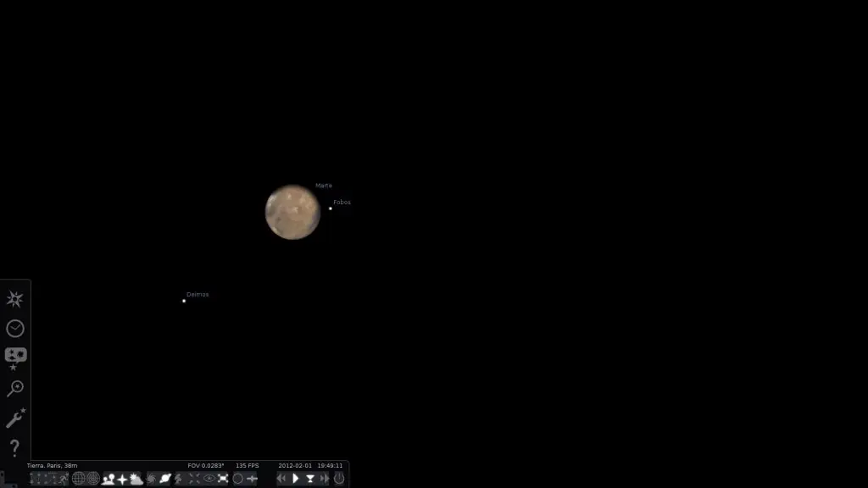Open the Date/time window
Image resolution: width=868 pixels, height=488 pixels.
click(14, 328)
